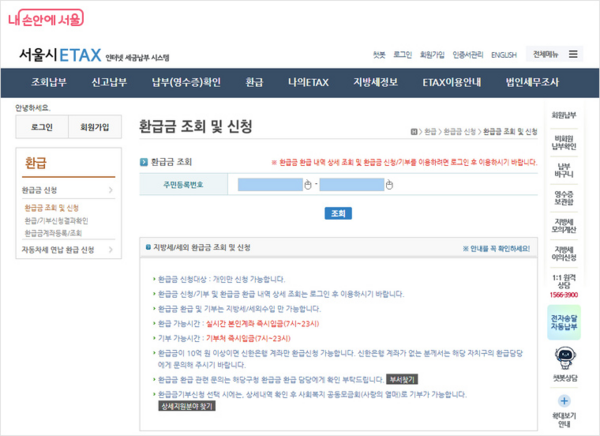
Task: Click the 회원가입 button in left panel
Action: click(x=95, y=127)
